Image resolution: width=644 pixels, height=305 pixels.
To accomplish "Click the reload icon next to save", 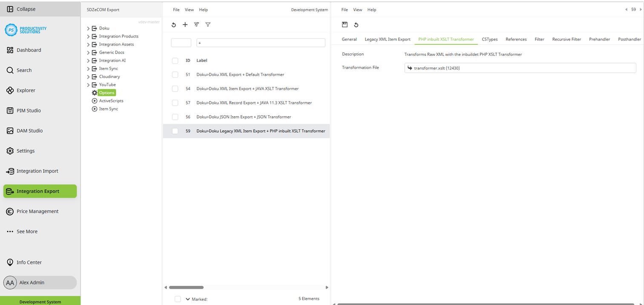I will pyautogui.click(x=356, y=24).
